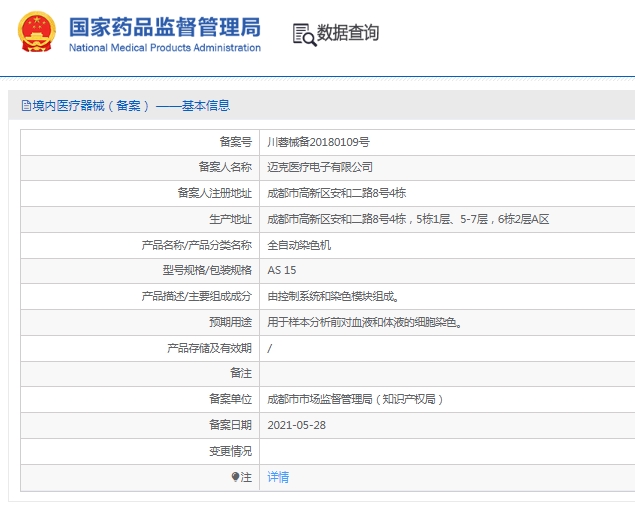Select 迈克医疗电子有限公司 value
Viewport: 635px width, 511px height.
pos(320,167)
